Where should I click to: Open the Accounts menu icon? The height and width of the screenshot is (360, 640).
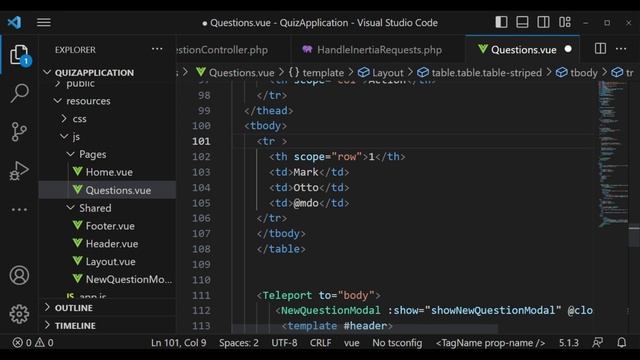coord(19,275)
